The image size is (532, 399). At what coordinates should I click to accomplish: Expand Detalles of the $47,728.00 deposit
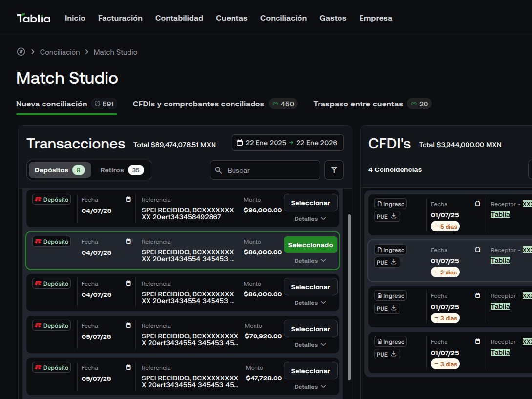(x=310, y=387)
